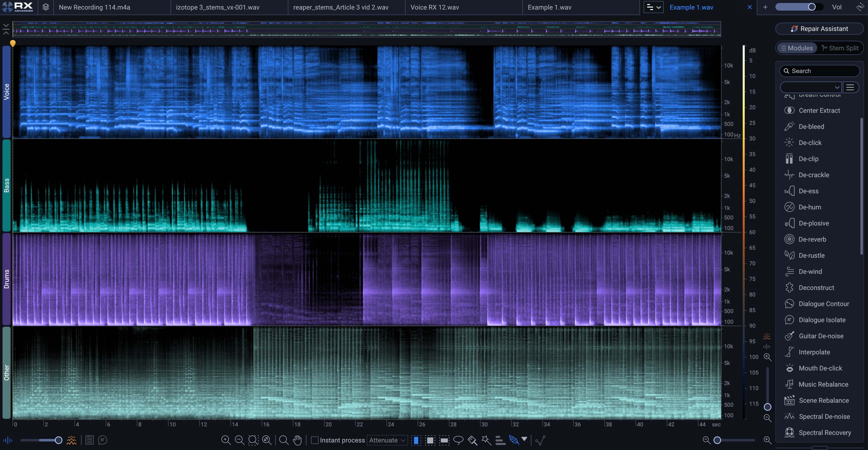Image resolution: width=868 pixels, height=450 pixels.
Task: Switch to Voice RX 12.wav tab
Action: tap(434, 7)
